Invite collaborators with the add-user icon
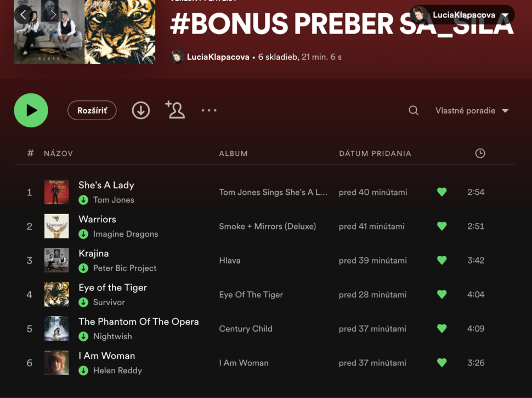The image size is (532, 398). tap(175, 110)
